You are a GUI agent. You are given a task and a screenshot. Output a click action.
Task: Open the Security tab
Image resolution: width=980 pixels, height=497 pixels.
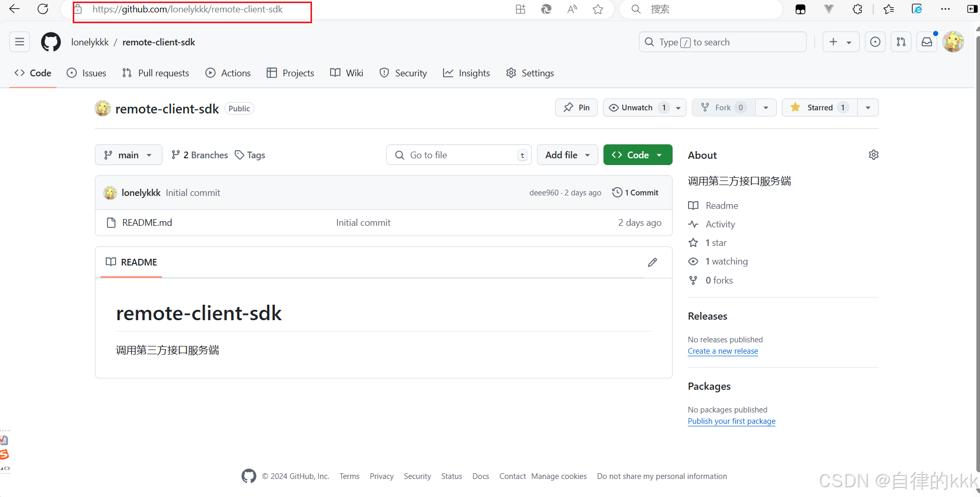(403, 73)
